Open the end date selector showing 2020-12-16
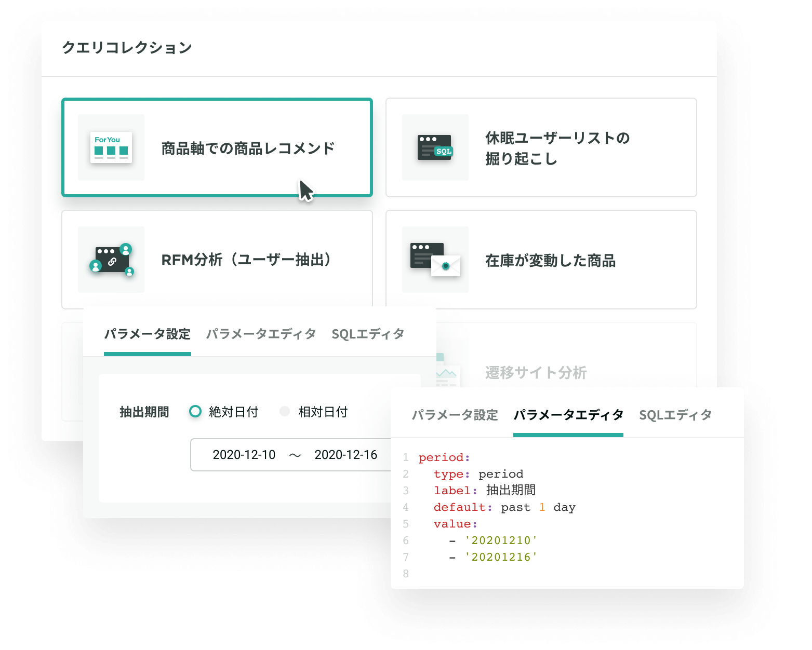812x650 pixels. 346,455
